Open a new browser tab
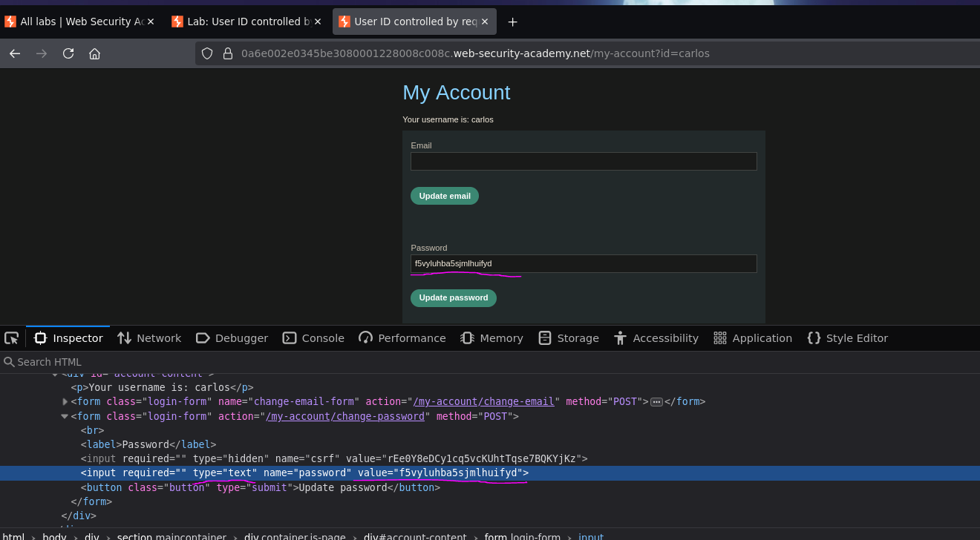 coord(512,22)
